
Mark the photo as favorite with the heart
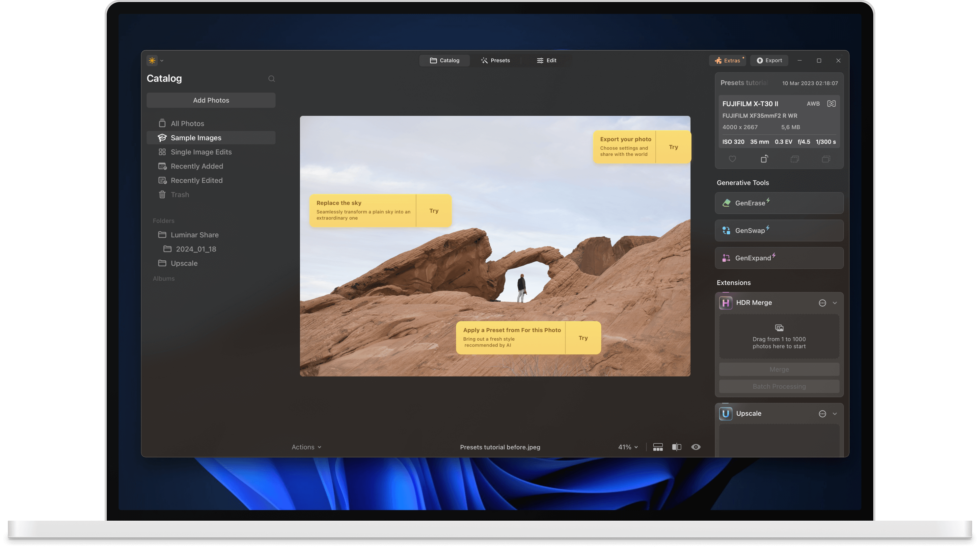coord(732,159)
